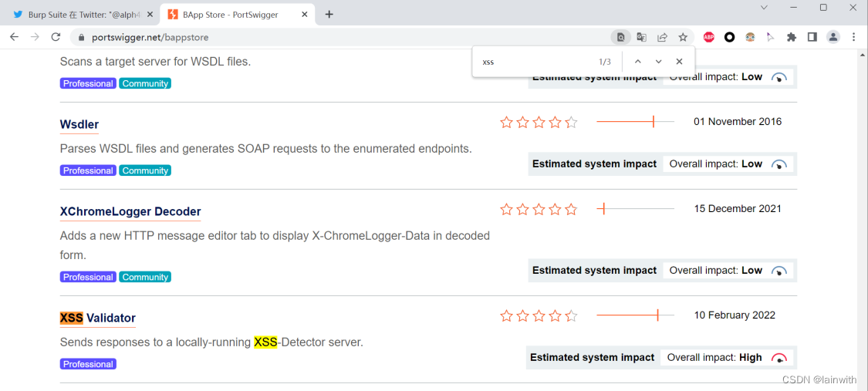868x391 pixels.
Task: Click the address bar URL
Action: pos(150,38)
